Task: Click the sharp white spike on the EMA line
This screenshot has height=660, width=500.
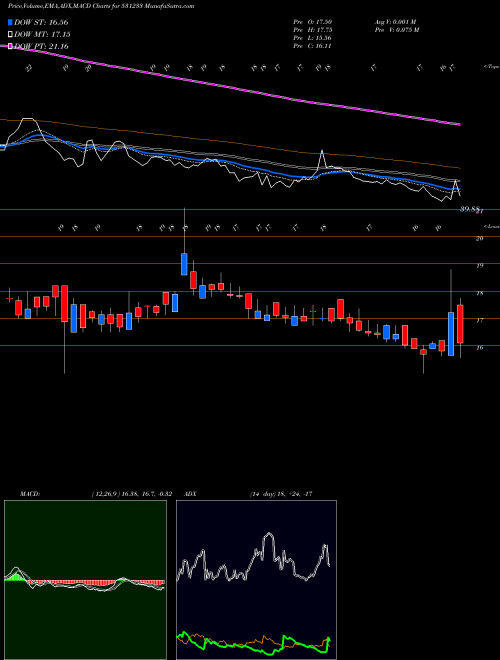Action: [322, 159]
